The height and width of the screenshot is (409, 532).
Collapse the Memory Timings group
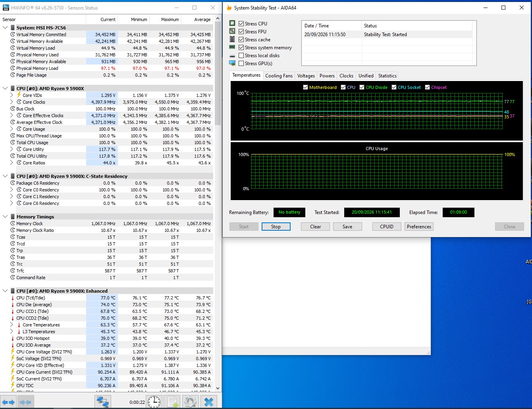[x=5, y=216]
